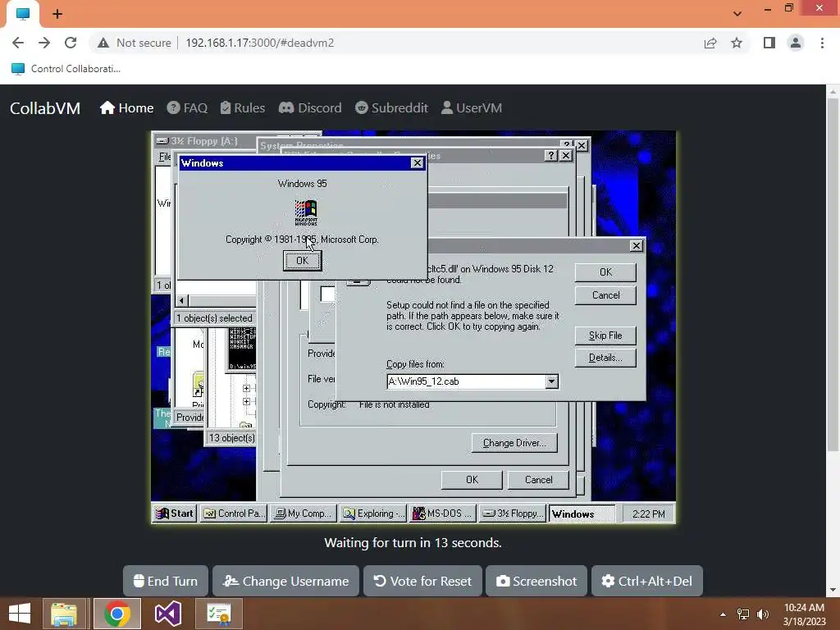840x630 pixels.
Task: Share this page icon in address bar
Action: pyautogui.click(x=710, y=43)
